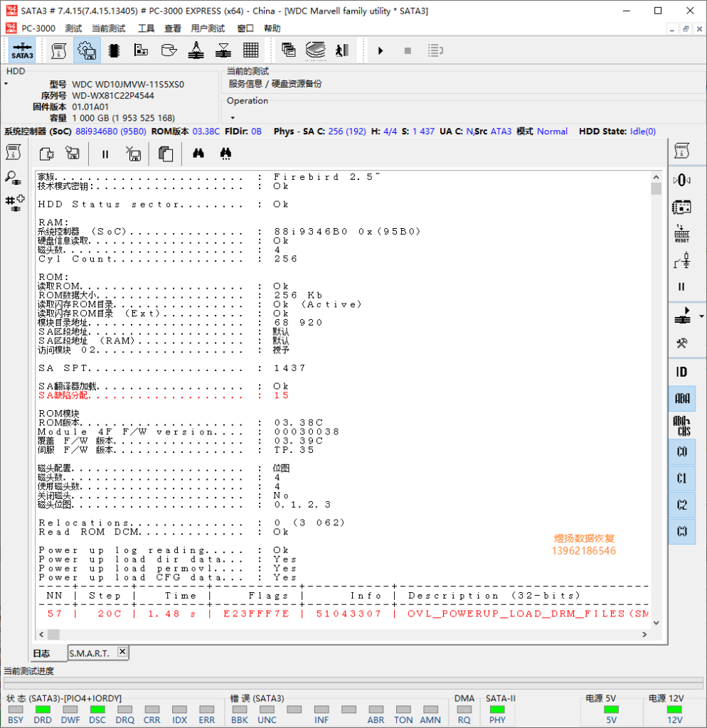Pause the log output
The image size is (707, 728).
pos(105,154)
